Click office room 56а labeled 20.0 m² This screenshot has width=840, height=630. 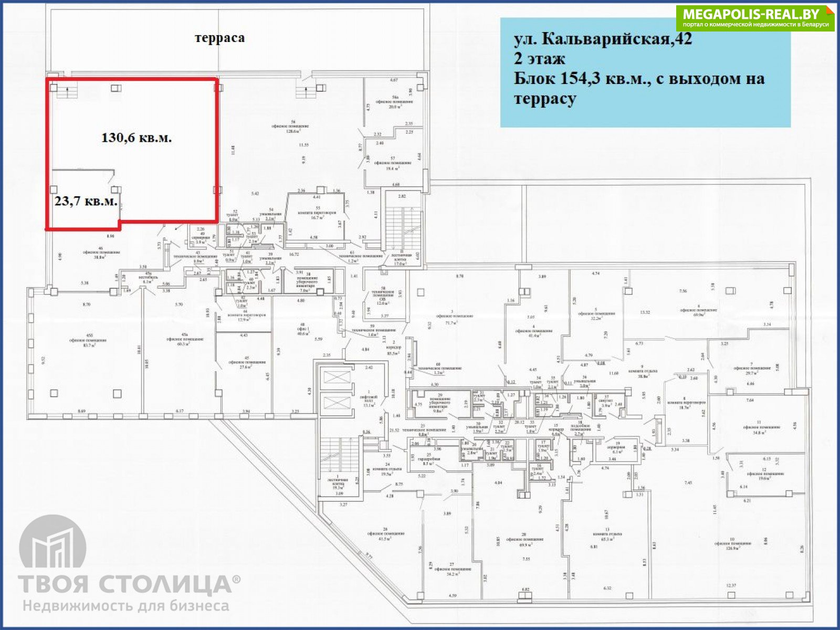pyautogui.click(x=394, y=104)
